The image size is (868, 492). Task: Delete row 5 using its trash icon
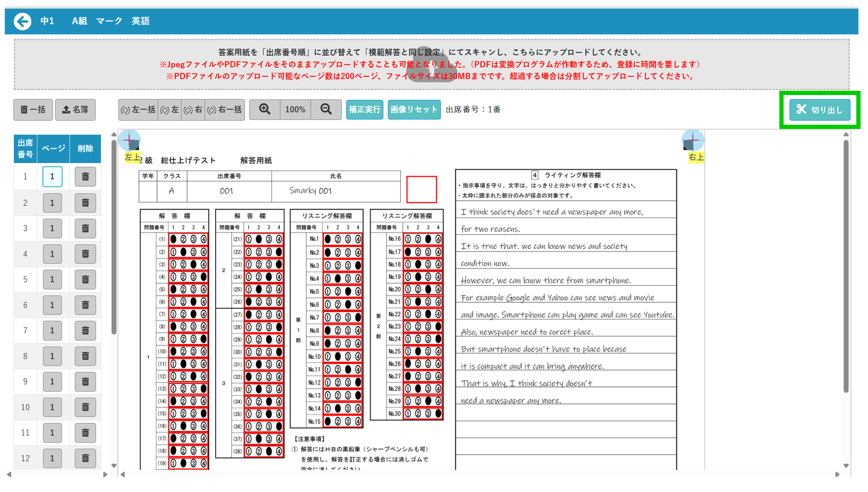(85, 279)
